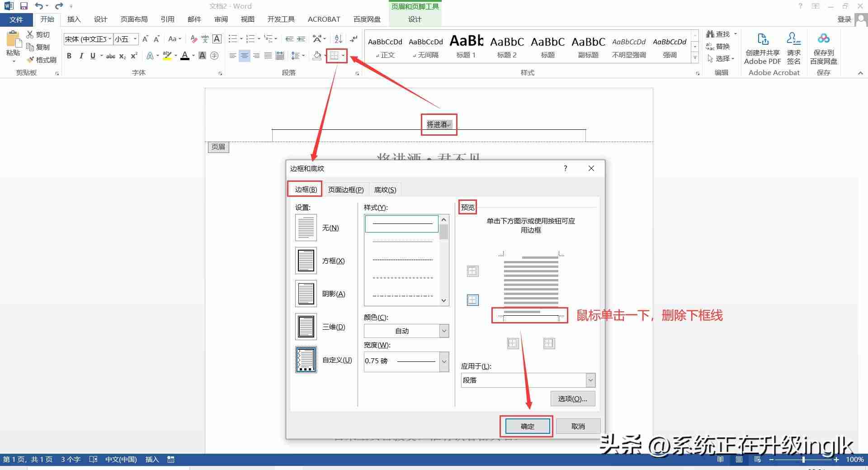Increase paragraph indent
The height and width of the screenshot is (470, 868).
(301, 39)
